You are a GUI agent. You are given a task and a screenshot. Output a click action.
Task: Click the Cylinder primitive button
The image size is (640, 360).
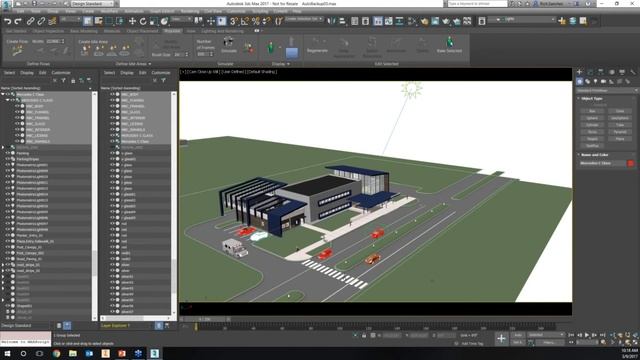[592, 125]
